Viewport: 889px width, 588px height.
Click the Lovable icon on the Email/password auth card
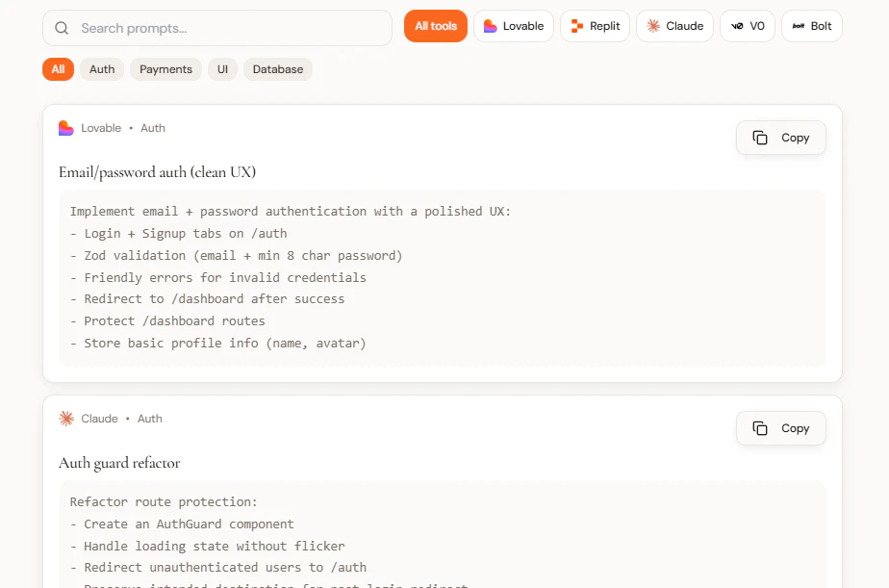(x=64, y=127)
